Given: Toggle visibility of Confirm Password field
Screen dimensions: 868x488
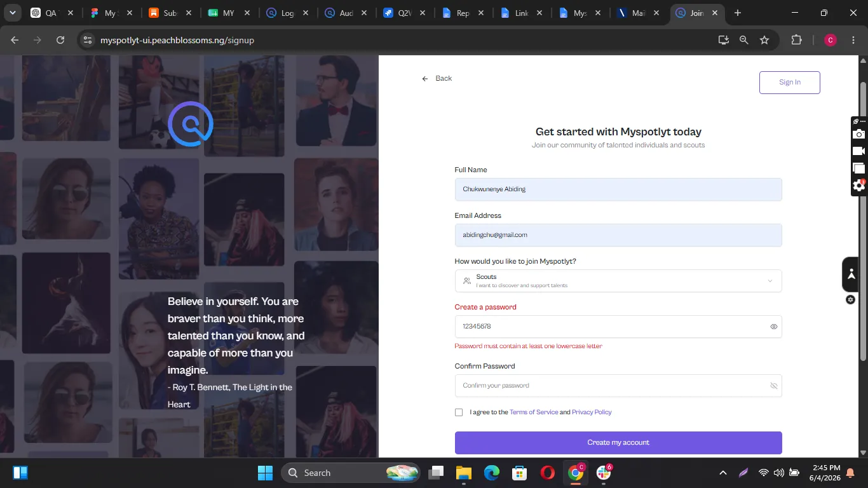Looking at the screenshot, I should pos(774,386).
